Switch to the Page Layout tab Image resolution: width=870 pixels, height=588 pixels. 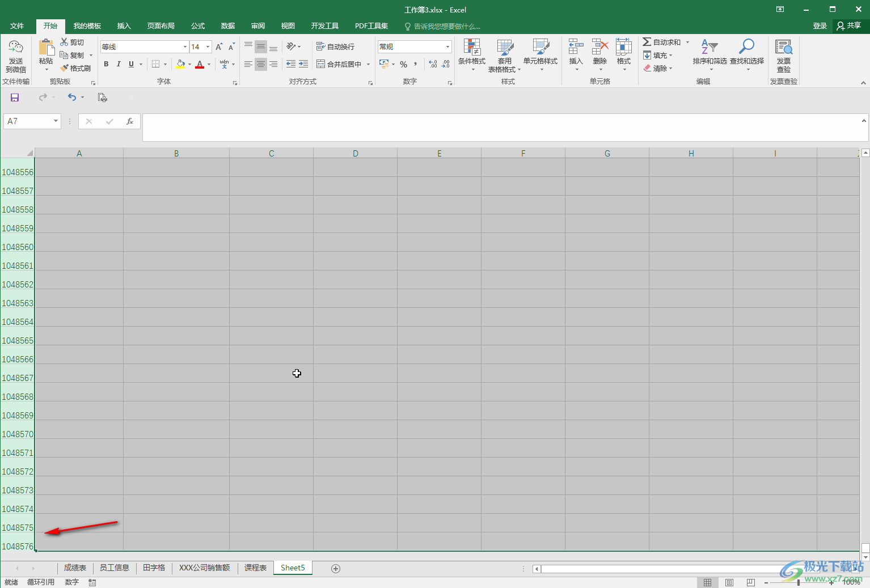click(161, 26)
